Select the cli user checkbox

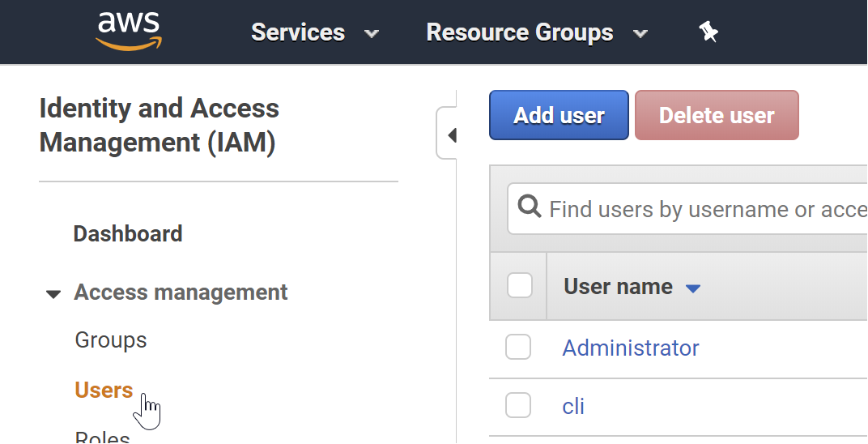tap(518, 405)
